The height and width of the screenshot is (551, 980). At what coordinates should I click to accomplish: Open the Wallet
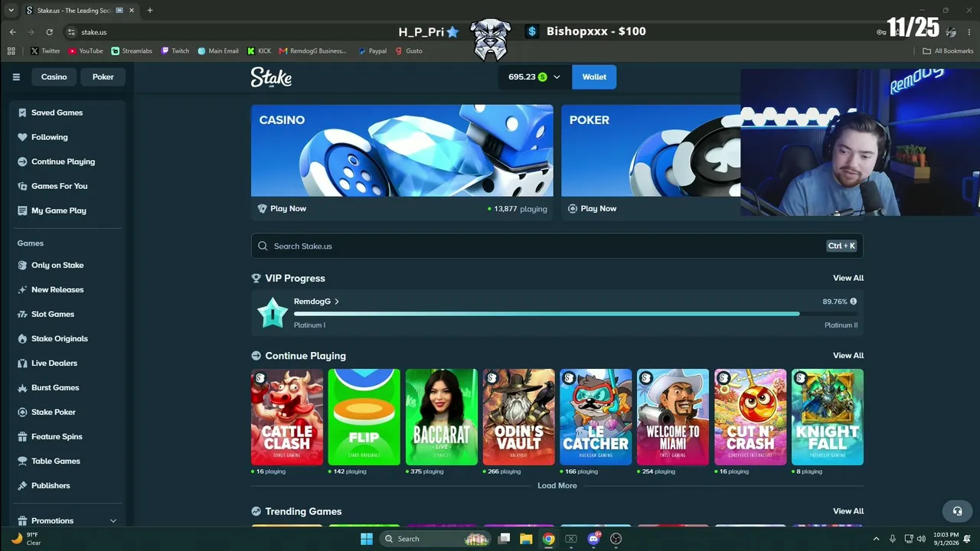[594, 77]
